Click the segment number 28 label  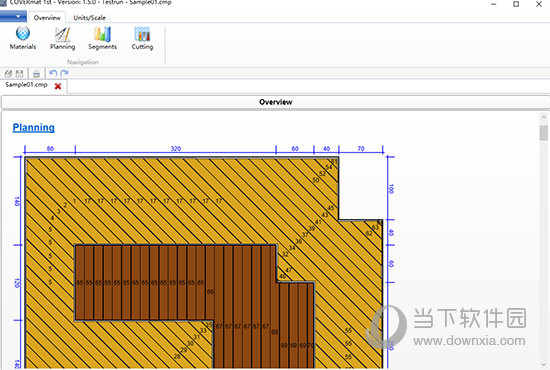[177, 356]
